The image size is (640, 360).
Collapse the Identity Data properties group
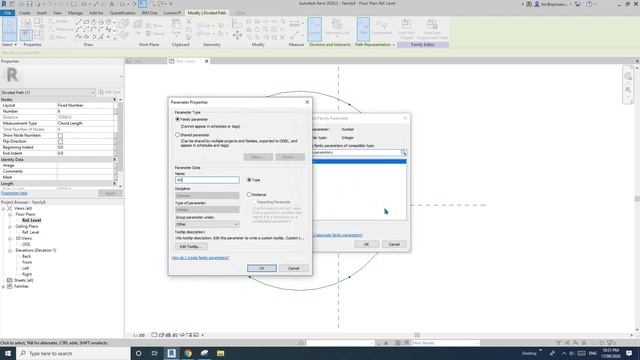coord(115,160)
